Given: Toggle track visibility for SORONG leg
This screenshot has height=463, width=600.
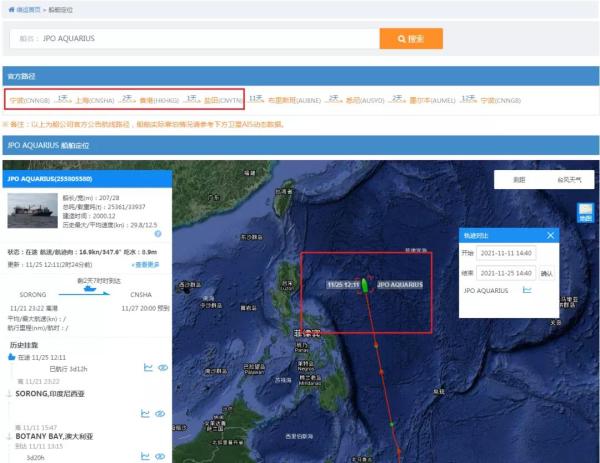Looking at the screenshot, I should tap(160, 414).
